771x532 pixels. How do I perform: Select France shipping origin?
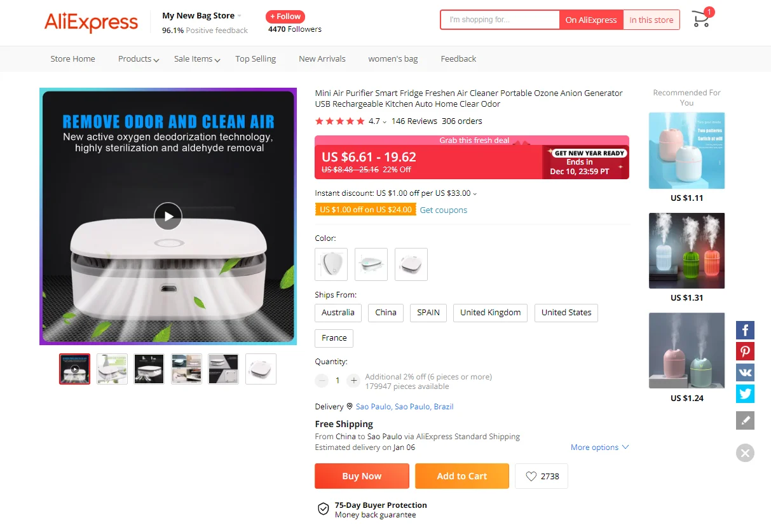point(334,338)
